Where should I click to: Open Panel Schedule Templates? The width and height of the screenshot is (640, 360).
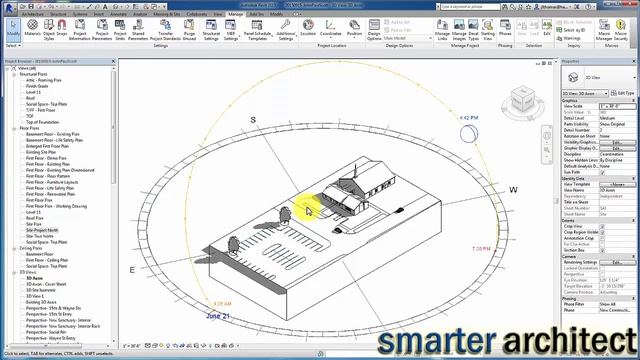tap(257, 29)
